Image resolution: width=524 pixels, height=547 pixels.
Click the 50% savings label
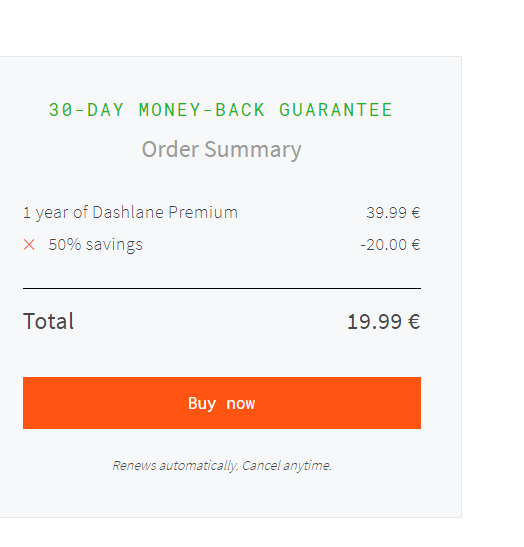(x=96, y=245)
